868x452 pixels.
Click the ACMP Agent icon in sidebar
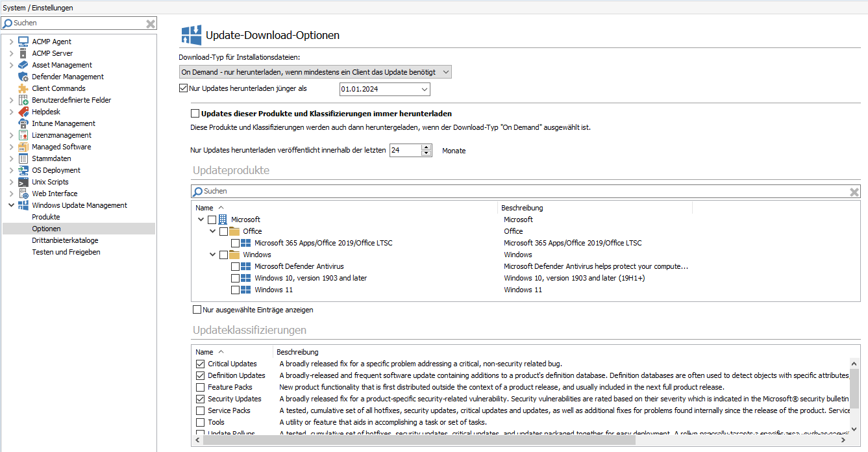22,41
